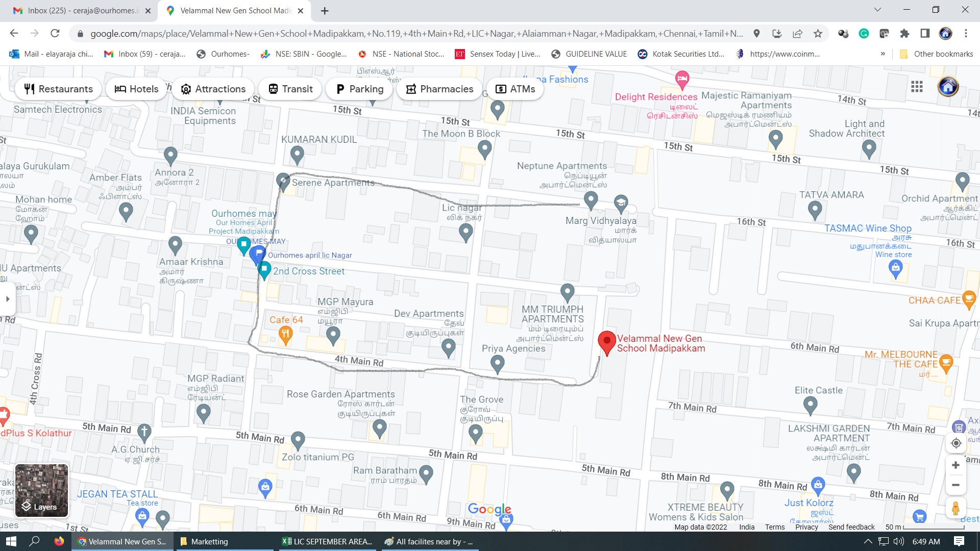This screenshot has width=980, height=551.
Task: Switch to the Gmail Inbox (225) tab
Action: coord(82,11)
